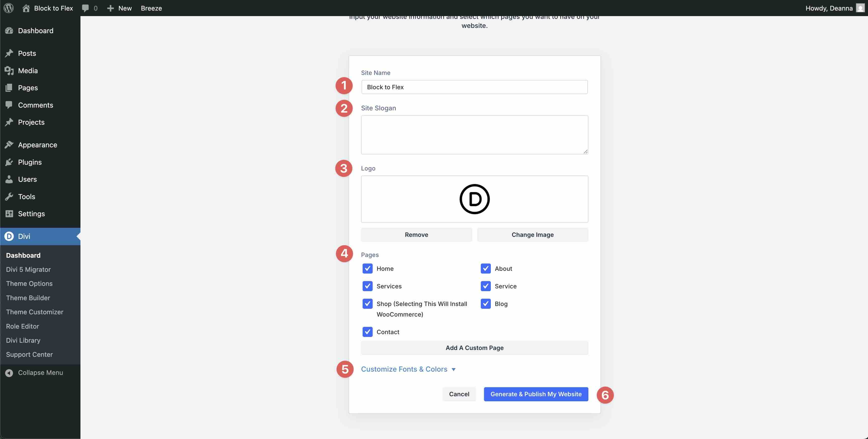The height and width of the screenshot is (439, 868).
Task: Uncheck the Blog page checkbox
Action: tap(486, 303)
